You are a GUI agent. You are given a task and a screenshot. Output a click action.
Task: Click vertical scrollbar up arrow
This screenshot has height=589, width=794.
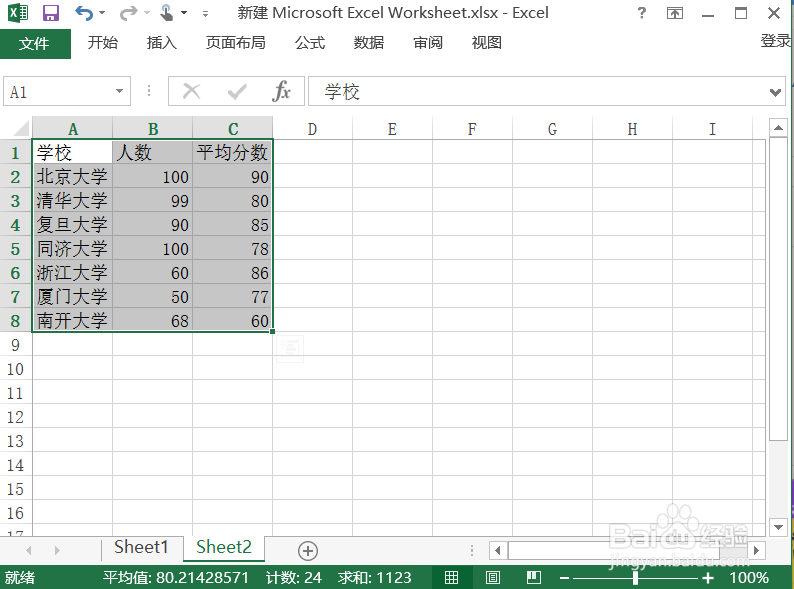(x=778, y=128)
